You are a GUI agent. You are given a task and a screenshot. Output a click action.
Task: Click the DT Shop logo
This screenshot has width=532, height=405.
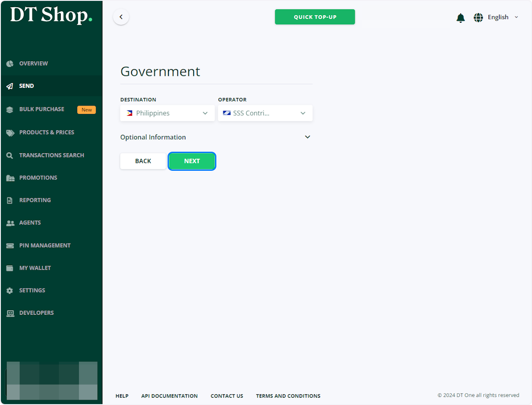pos(51,16)
